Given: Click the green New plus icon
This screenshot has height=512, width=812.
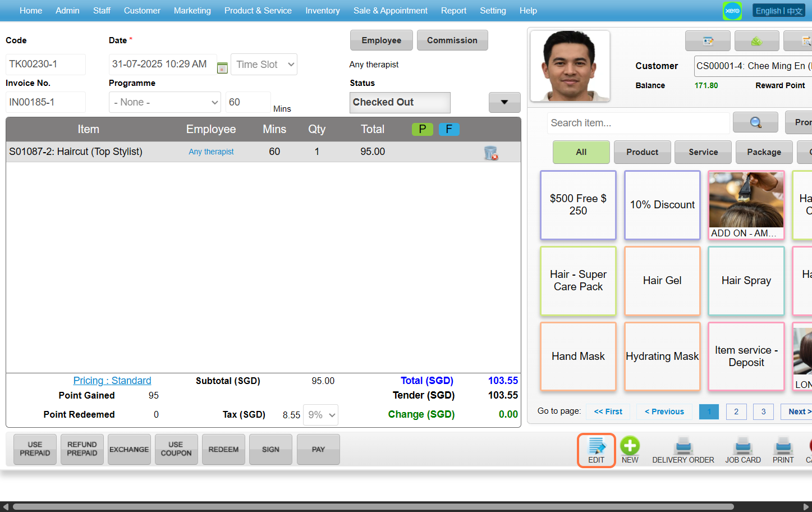Looking at the screenshot, I should tap(630, 446).
